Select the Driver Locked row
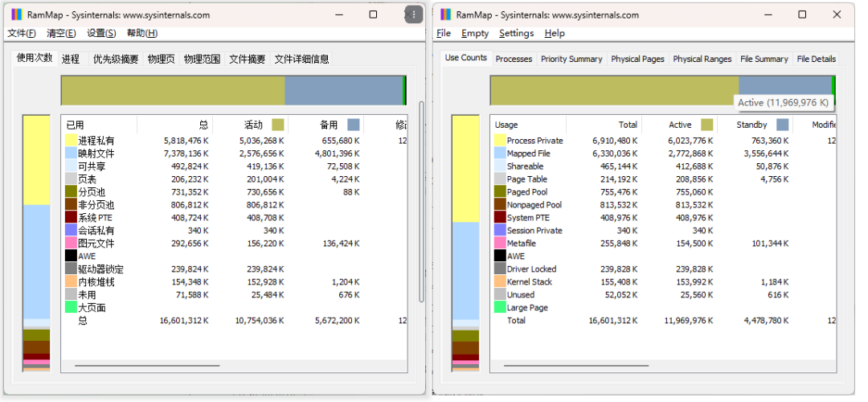Screen dimensions: 868x402 click(664, 269)
